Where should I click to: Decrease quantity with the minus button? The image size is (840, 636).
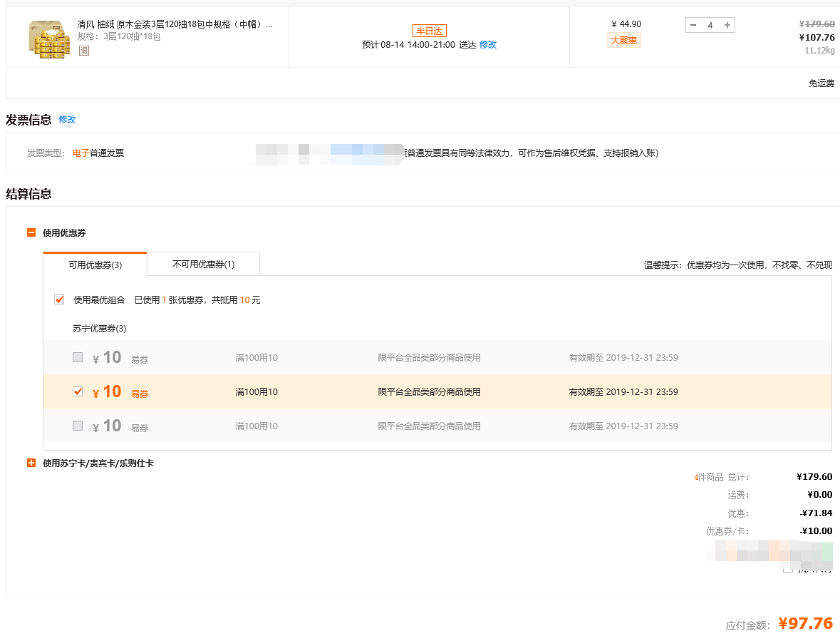point(693,25)
